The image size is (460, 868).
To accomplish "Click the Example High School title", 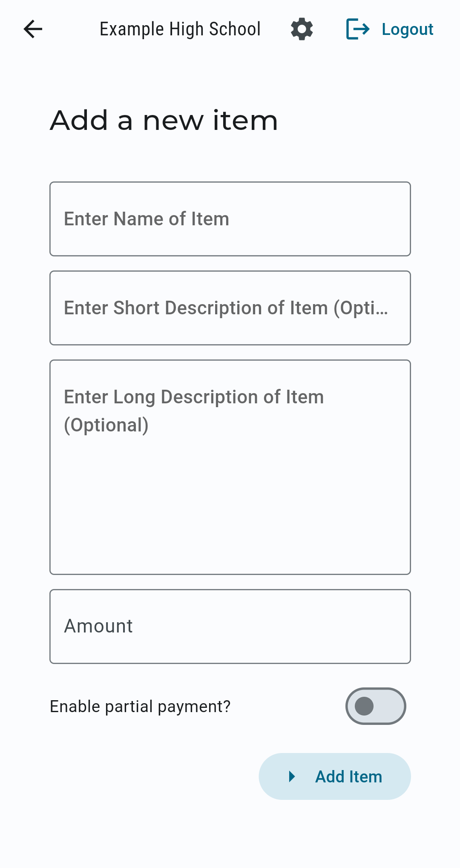I will click(180, 29).
